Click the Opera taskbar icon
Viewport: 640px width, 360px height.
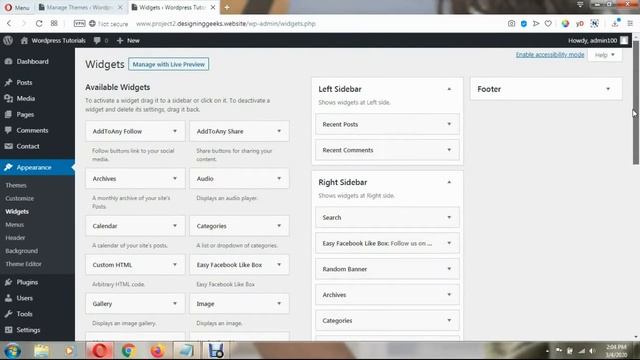[100, 351]
